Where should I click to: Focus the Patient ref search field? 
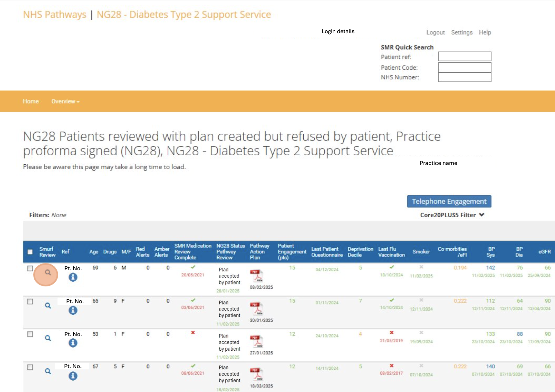[x=465, y=57]
